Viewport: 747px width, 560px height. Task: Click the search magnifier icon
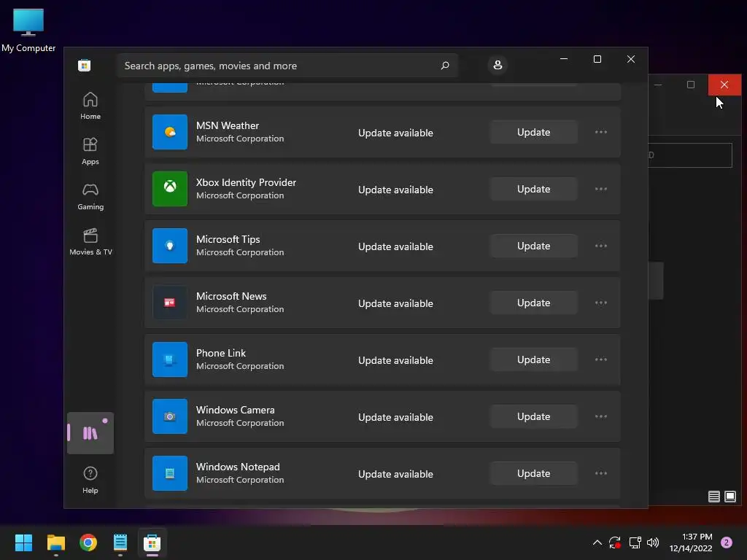click(444, 65)
